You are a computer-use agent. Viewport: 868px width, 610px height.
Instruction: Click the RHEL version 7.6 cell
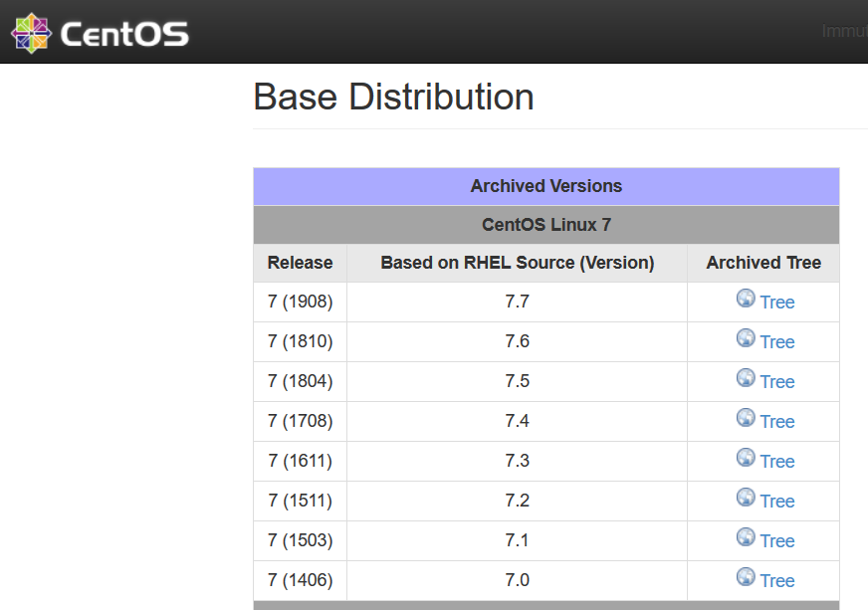click(517, 342)
